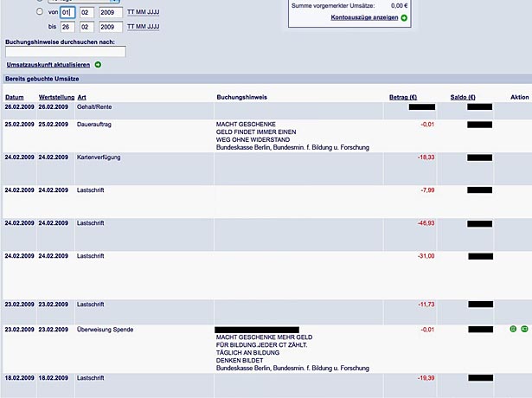Click second green action icon in Überweisung Spende row
The height and width of the screenshot is (398, 532).
click(x=524, y=330)
